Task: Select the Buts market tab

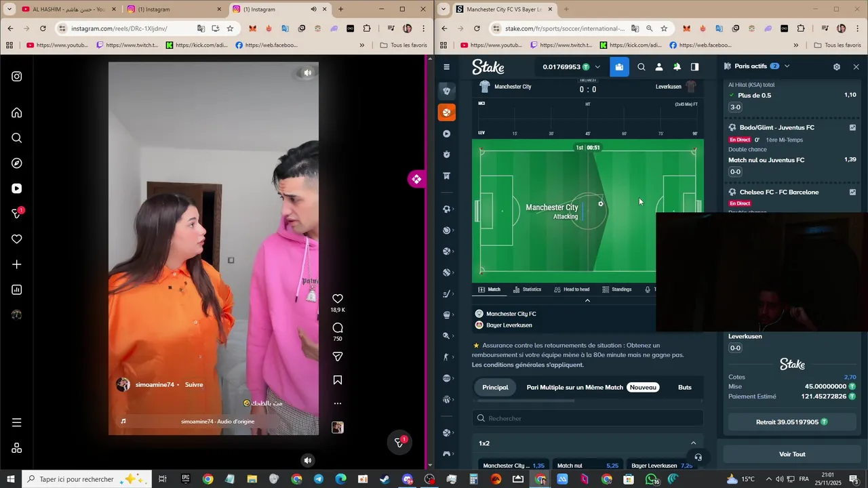Action: (x=685, y=388)
